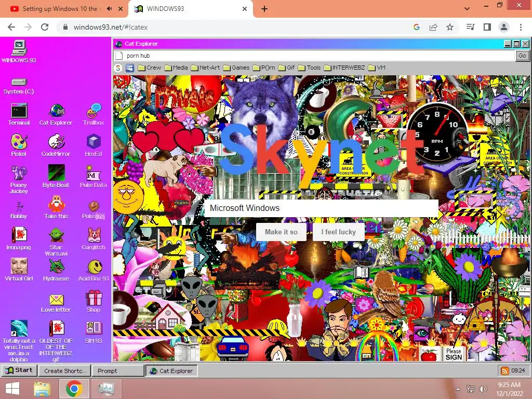The image size is (532, 399).
Task: Open File Explorer from Windows taskbar
Action: 42,389
